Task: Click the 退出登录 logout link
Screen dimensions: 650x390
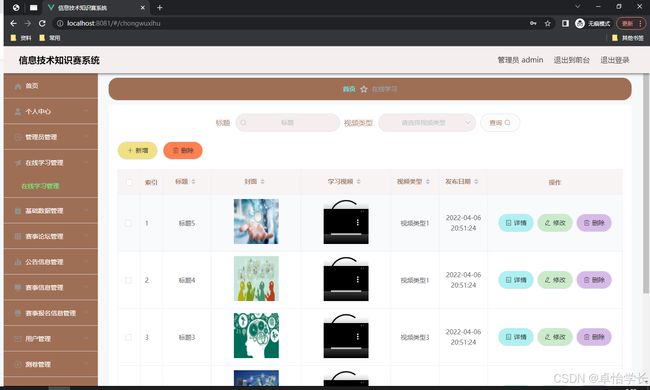Action: pyautogui.click(x=615, y=60)
